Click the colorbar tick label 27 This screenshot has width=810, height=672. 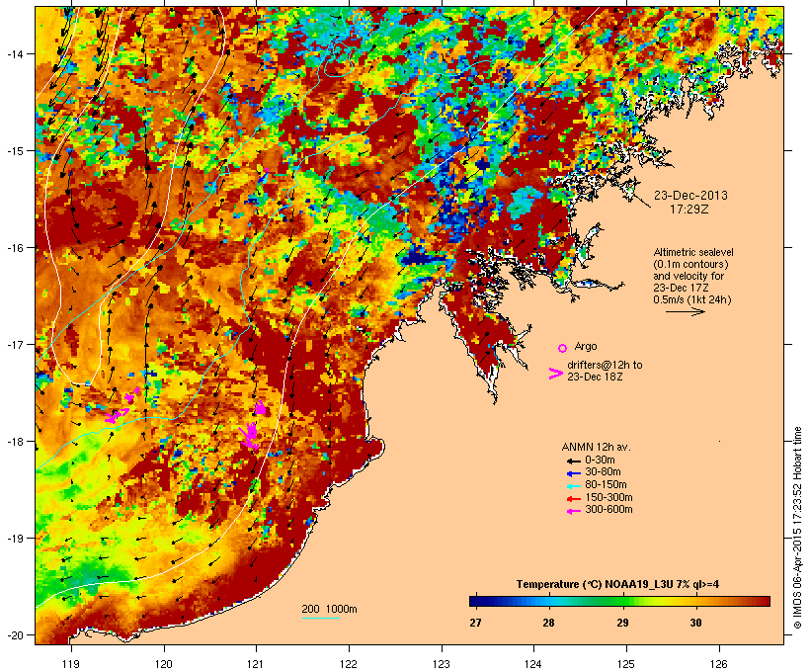(x=475, y=623)
